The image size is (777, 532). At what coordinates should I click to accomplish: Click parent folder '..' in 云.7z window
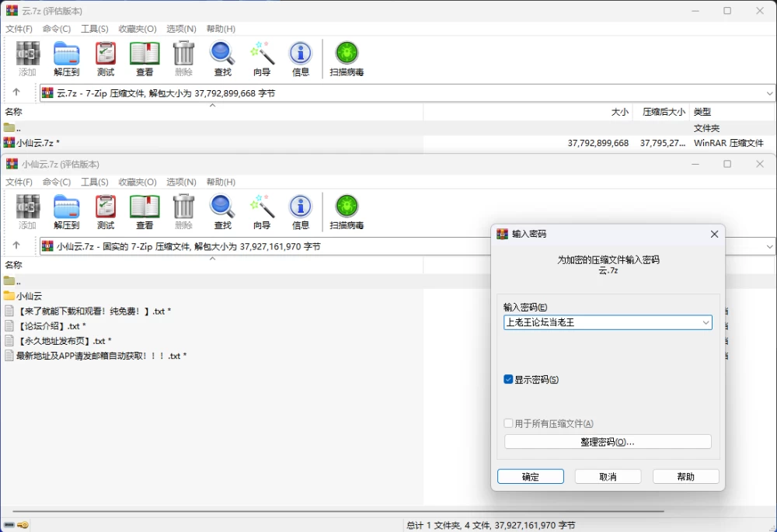12,128
